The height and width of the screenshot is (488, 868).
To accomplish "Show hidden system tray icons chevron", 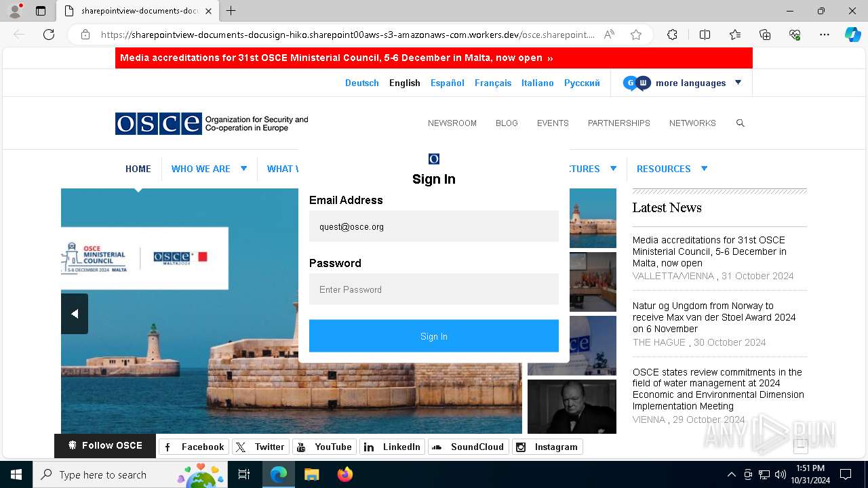I will coord(731,474).
